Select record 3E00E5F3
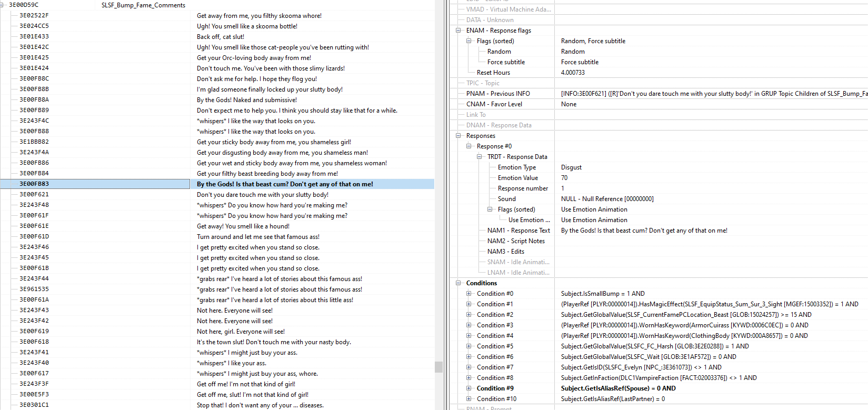This screenshot has width=868, height=410. click(x=217, y=395)
